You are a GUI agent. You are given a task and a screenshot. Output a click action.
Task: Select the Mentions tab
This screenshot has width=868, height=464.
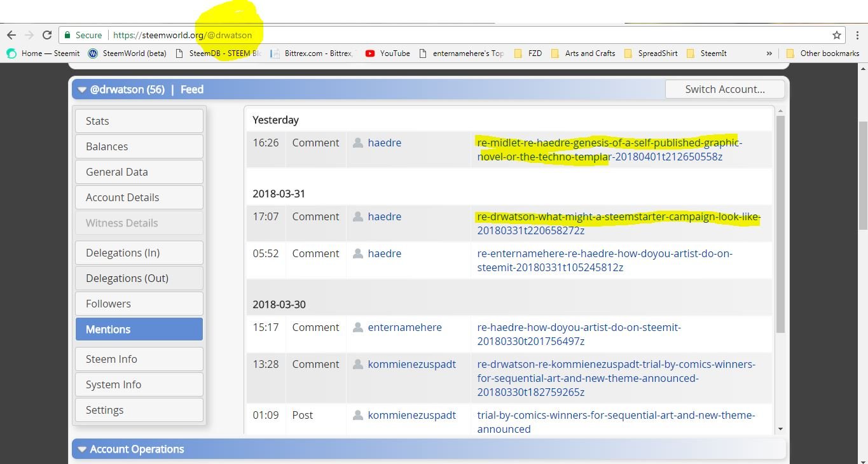(x=139, y=329)
